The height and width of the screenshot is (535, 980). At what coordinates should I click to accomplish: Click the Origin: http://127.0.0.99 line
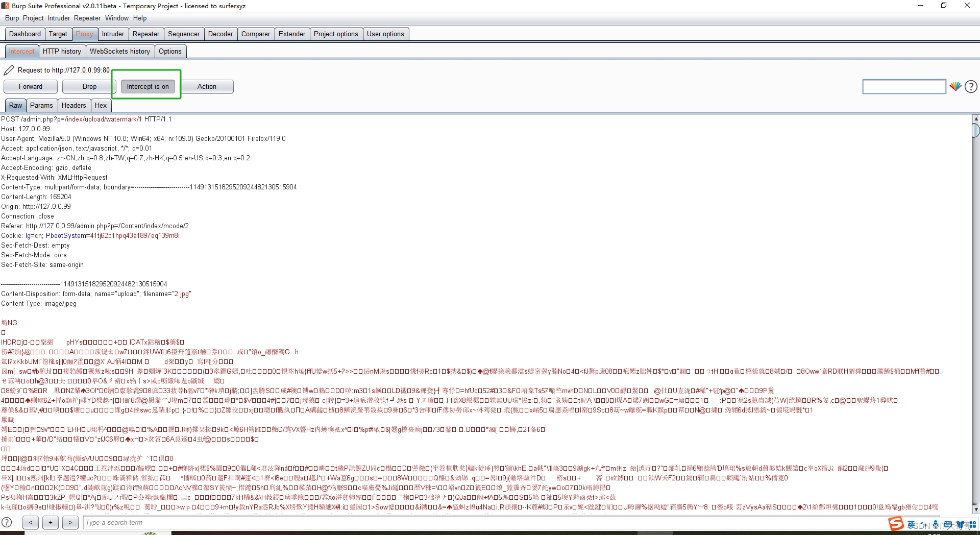(x=36, y=206)
